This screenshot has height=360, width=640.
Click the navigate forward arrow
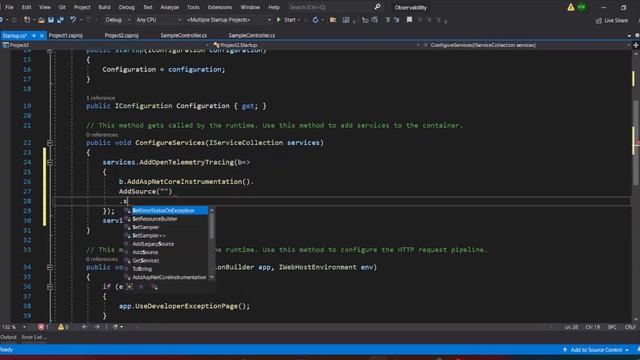(97, 327)
